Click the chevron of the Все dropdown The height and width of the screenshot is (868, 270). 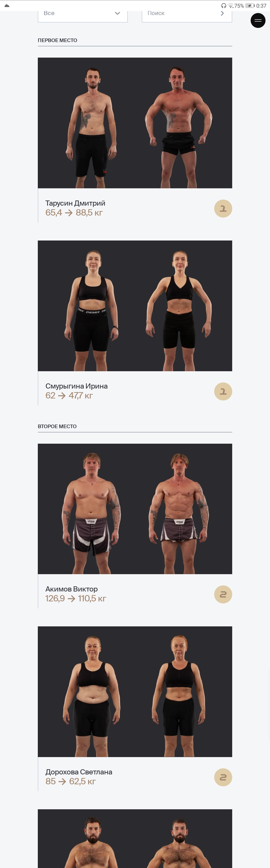coord(117,13)
